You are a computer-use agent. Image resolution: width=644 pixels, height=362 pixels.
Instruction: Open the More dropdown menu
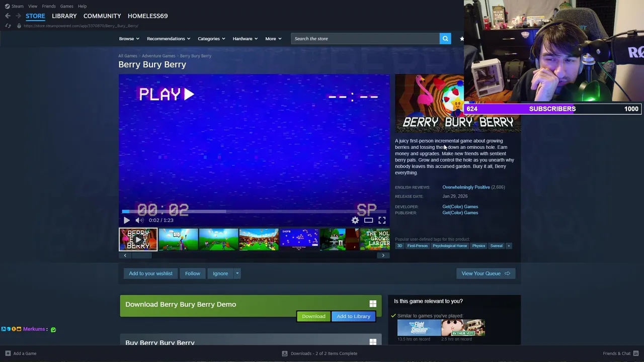pyautogui.click(x=273, y=39)
